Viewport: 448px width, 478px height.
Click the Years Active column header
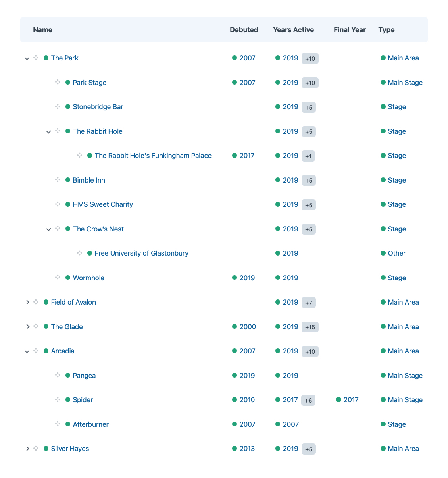[294, 30]
